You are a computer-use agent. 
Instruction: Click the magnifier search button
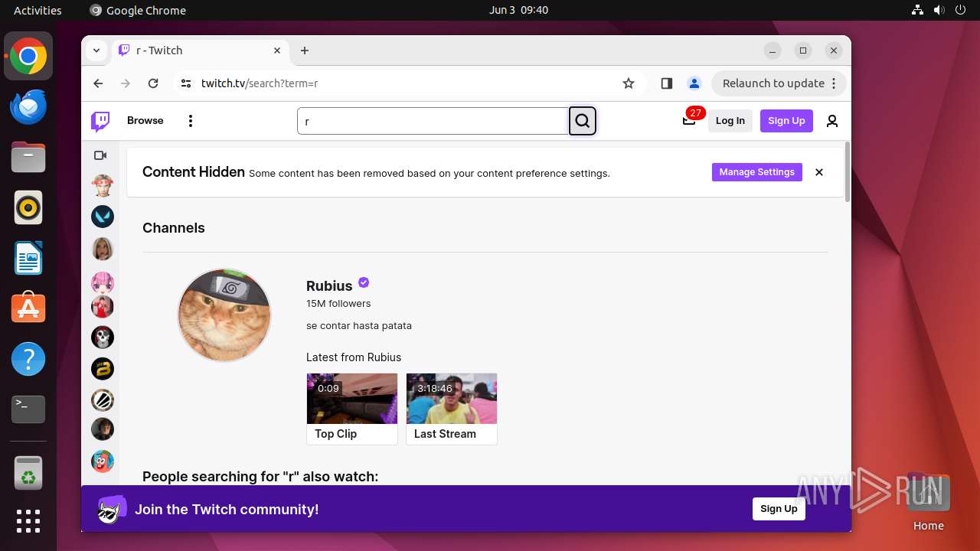tap(583, 121)
